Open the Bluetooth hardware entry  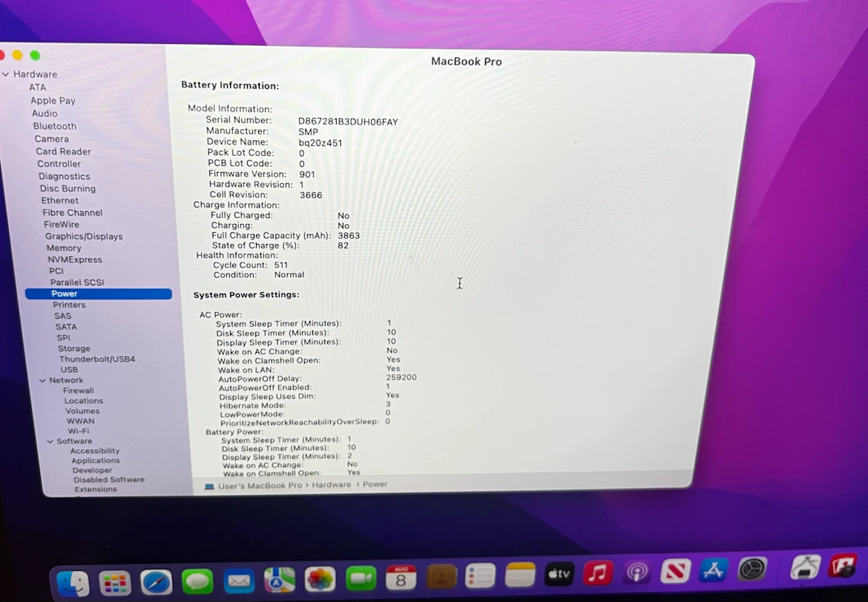[54, 126]
